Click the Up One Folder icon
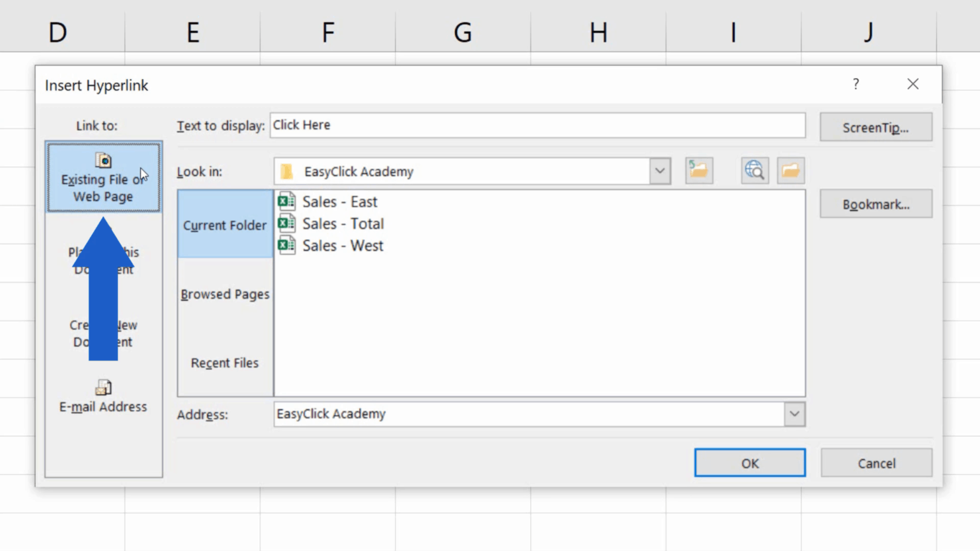 coord(699,170)
